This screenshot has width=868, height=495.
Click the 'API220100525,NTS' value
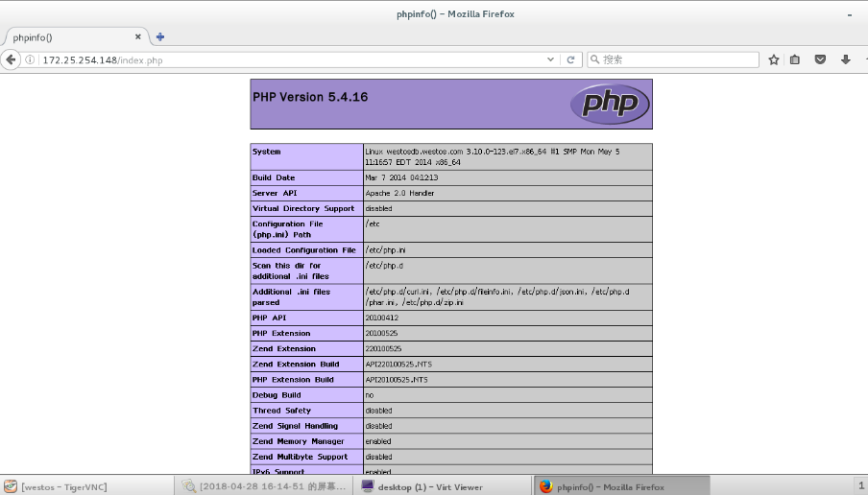coord(398,365)
